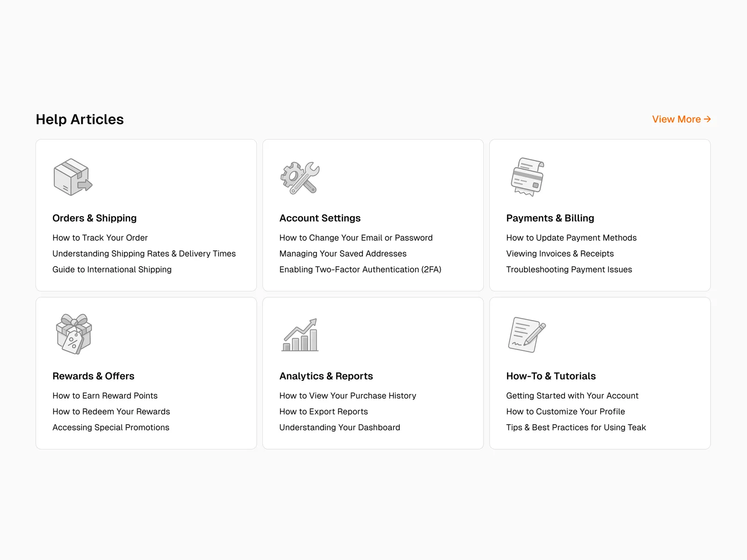
Task: Click the View More arrow link
Action: 681,119
